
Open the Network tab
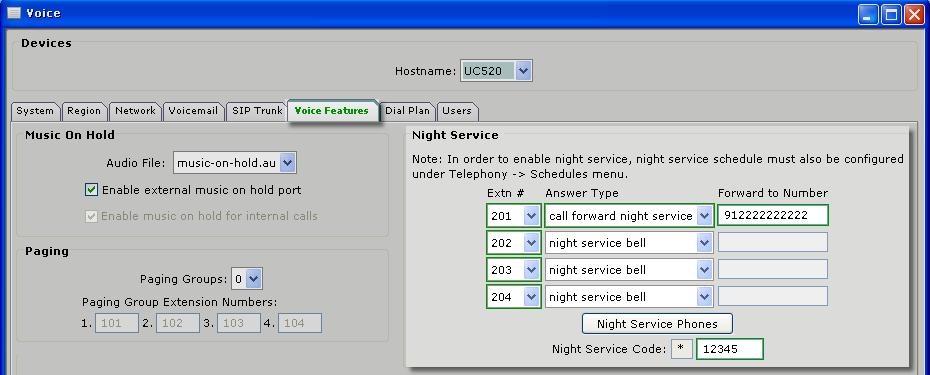[135, 111]
